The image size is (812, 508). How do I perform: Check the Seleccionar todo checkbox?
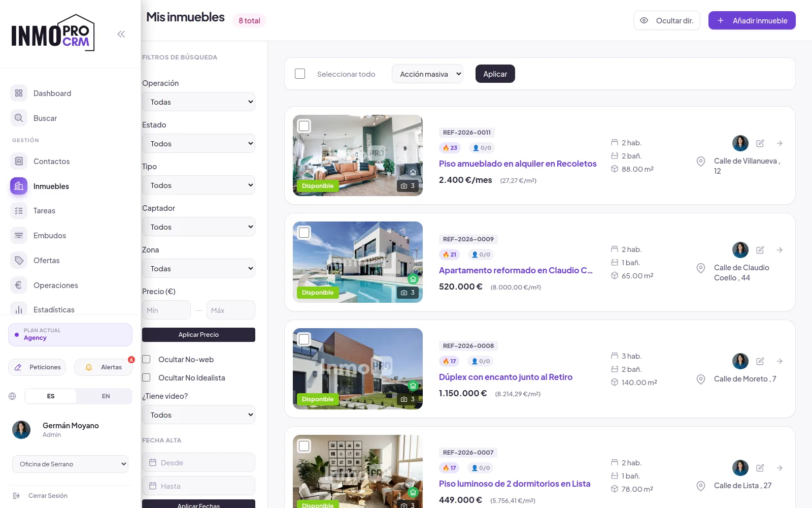300,74
